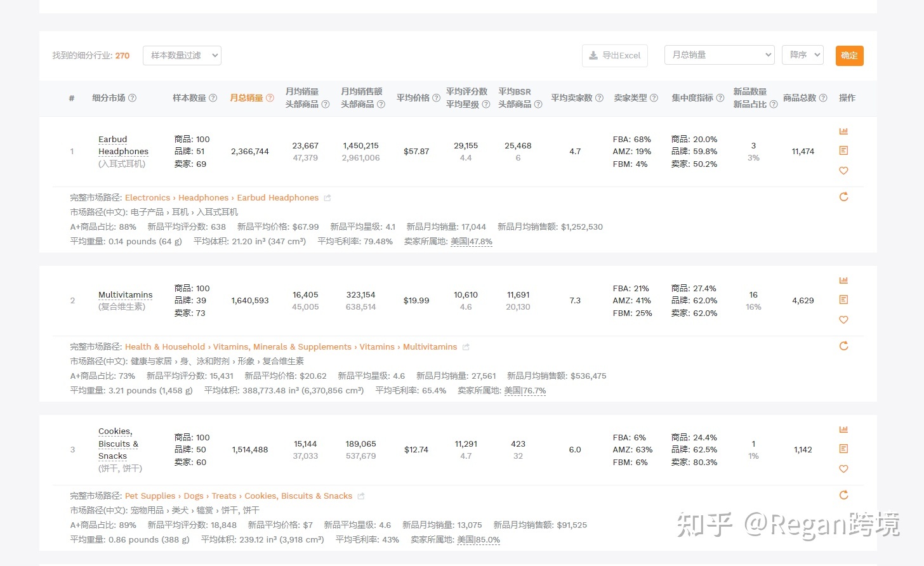924x566 pixels.
Task: Open the 样本数量过滤 dropdown
Action: (182, 56)
